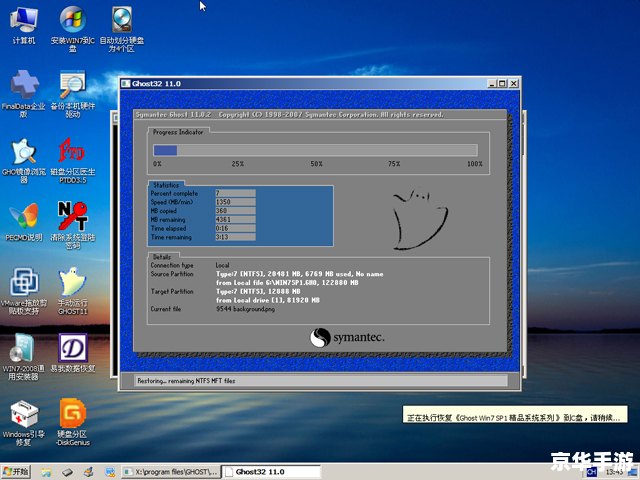The width and height of the screenshot is (640, 480).
Task: Click the ghost mascot drawing
Action: (x=419, y=219)
